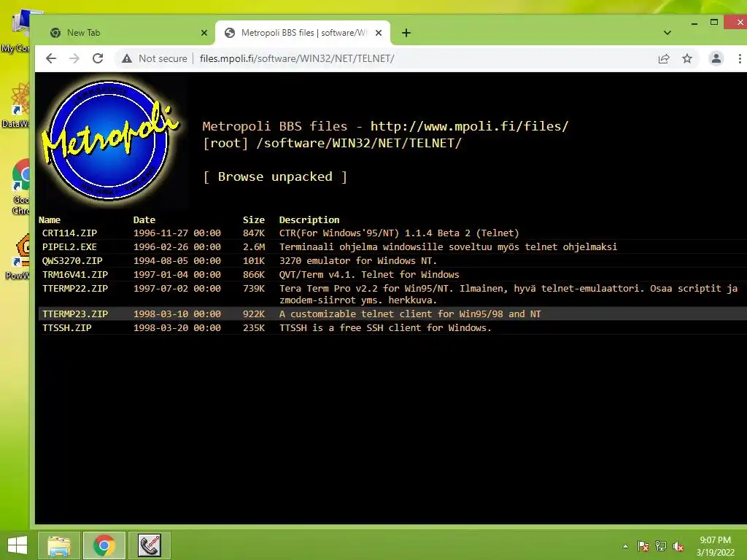Open the Chrome three-dot menu
747x560 pixels.
tap(740, 58)
